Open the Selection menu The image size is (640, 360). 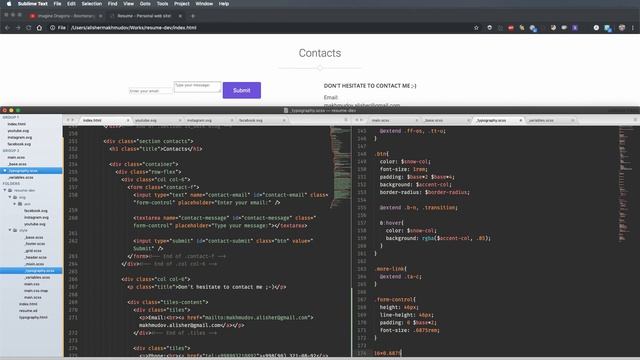point(91,4)
